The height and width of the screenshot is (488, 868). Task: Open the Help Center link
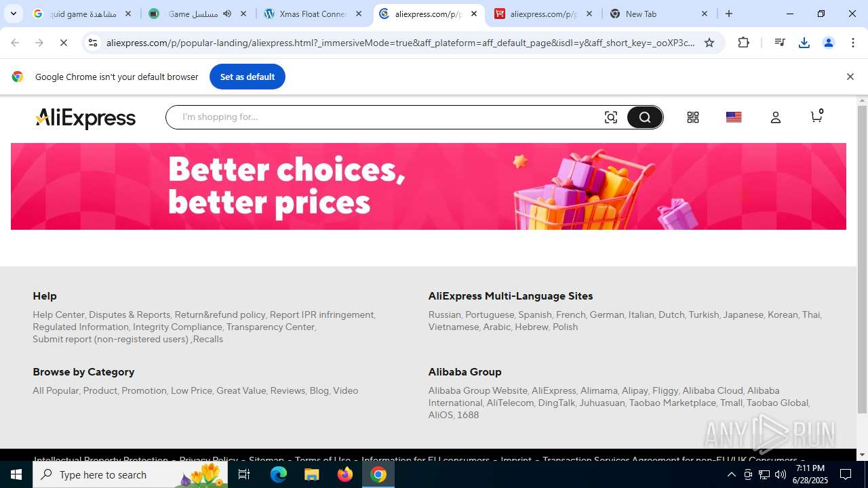58,314
